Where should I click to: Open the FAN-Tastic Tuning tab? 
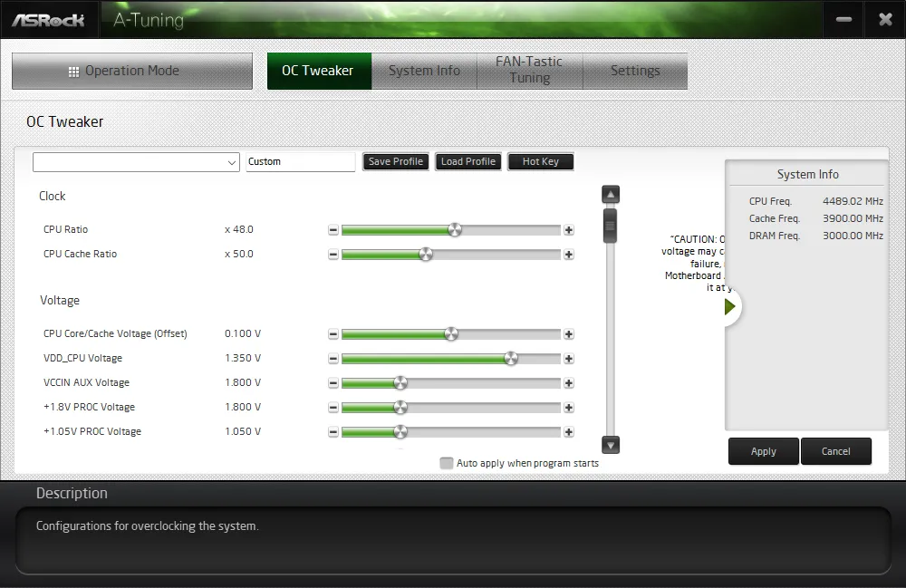(530, 71)
